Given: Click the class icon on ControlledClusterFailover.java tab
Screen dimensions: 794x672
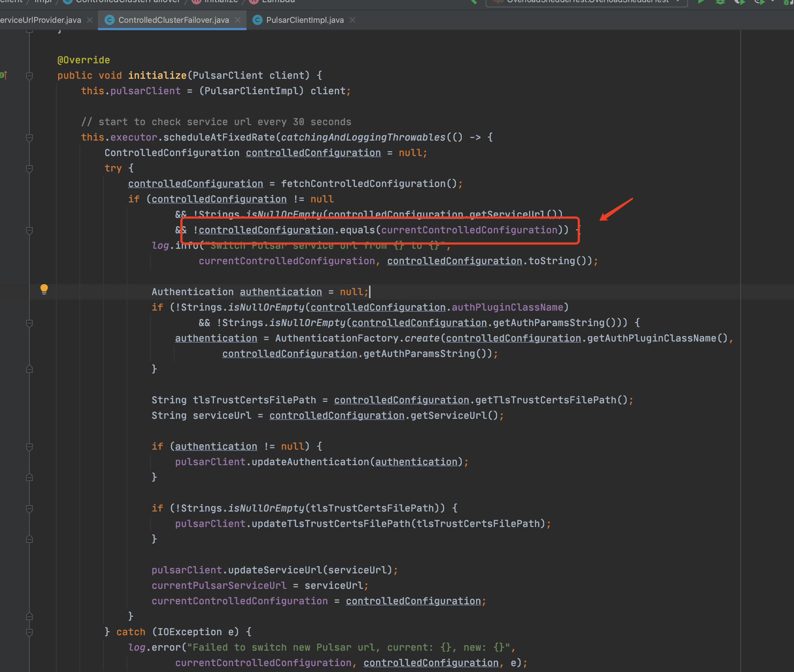Looking at the screenshot, I should click(x=110, y=20).
